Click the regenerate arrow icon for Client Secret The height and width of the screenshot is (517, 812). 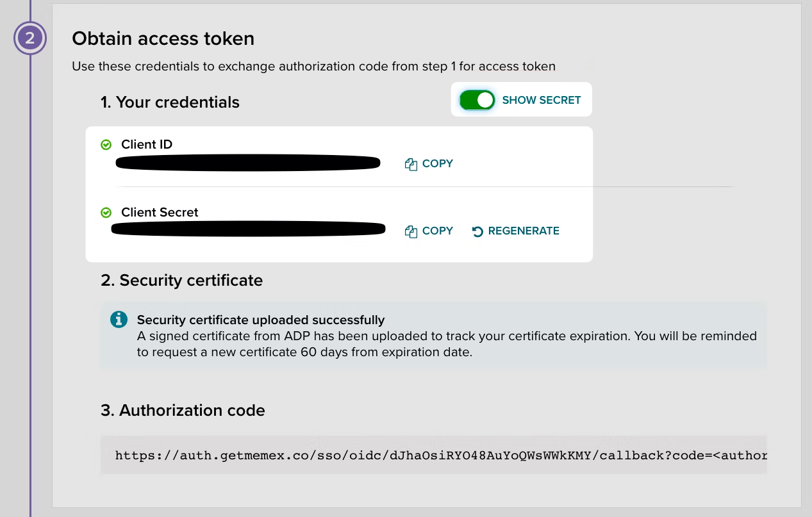coord(477,231)
